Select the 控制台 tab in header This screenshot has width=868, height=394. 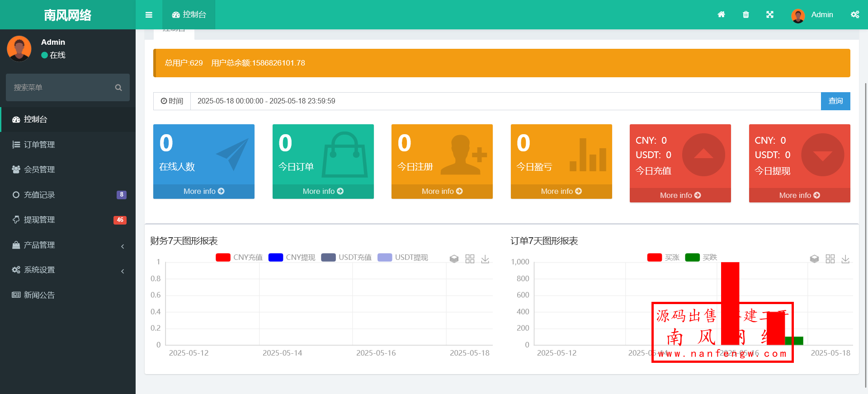[189, 15]
